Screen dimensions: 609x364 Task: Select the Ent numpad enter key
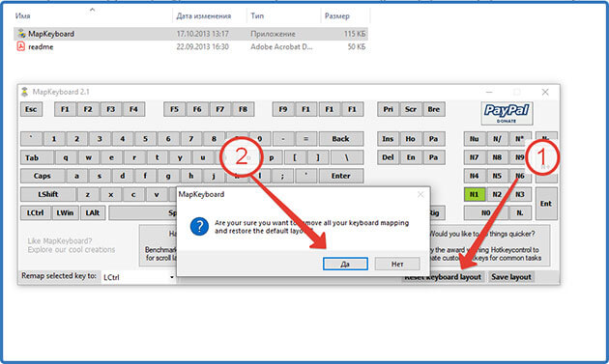[546, 204]
